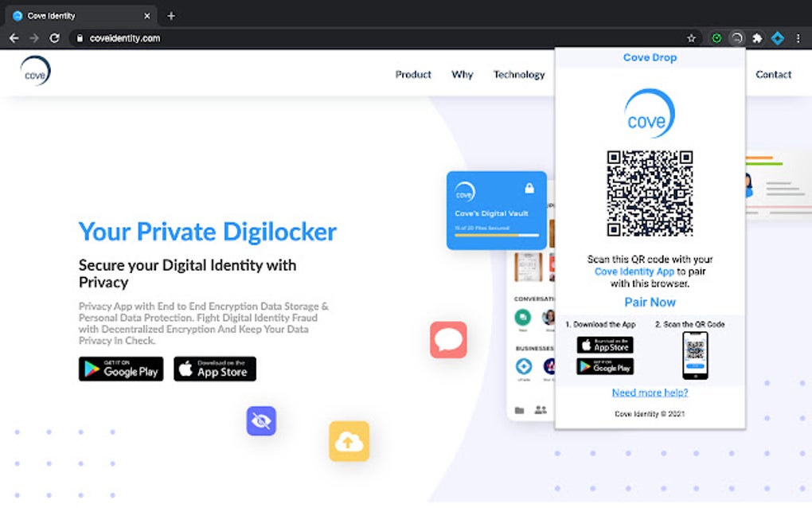Click the purple hidden-eye privacy icon
The width and height of the screenshot is (812, 508).
tap(261, 421)
